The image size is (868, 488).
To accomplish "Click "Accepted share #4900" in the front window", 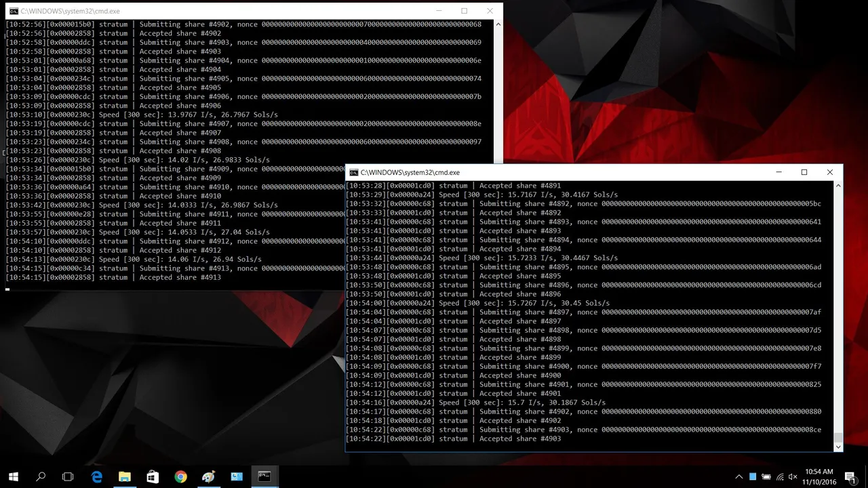I will pyautogui.click(x=520, y=375).
